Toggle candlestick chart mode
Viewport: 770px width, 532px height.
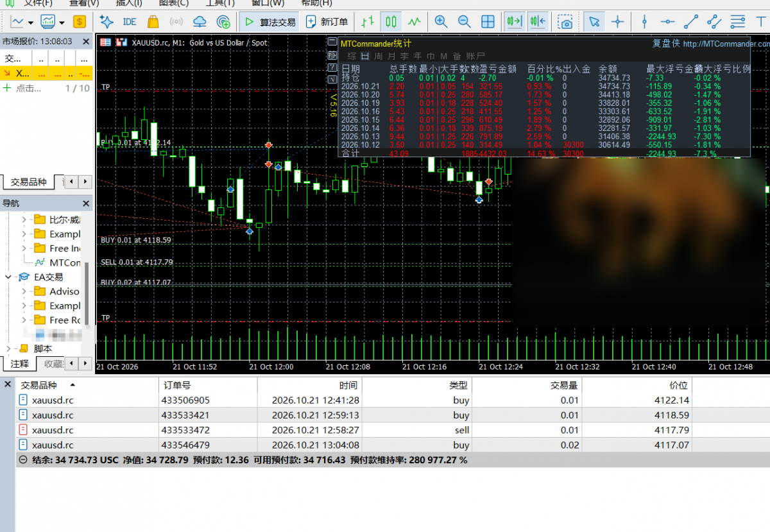tap(391, 22)
